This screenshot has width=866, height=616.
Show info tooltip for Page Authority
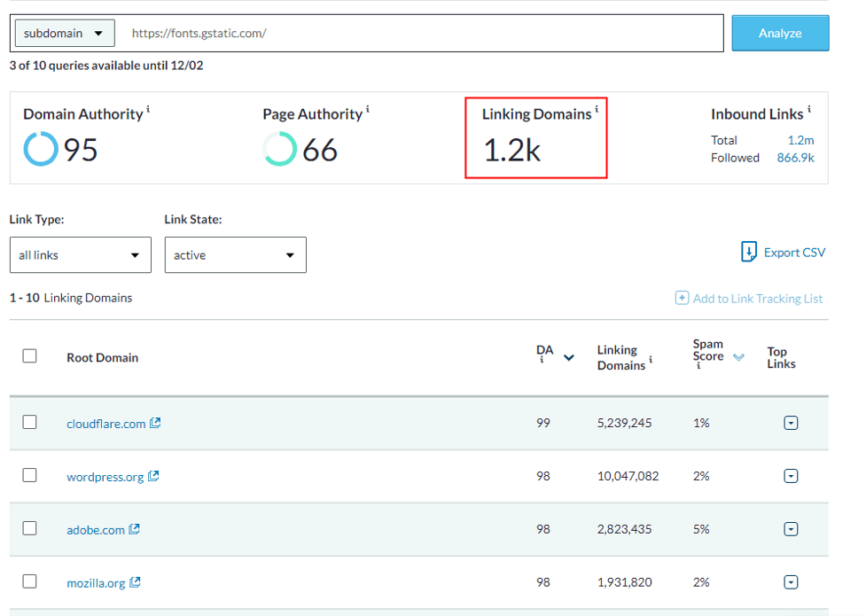(x=368, y=109)
